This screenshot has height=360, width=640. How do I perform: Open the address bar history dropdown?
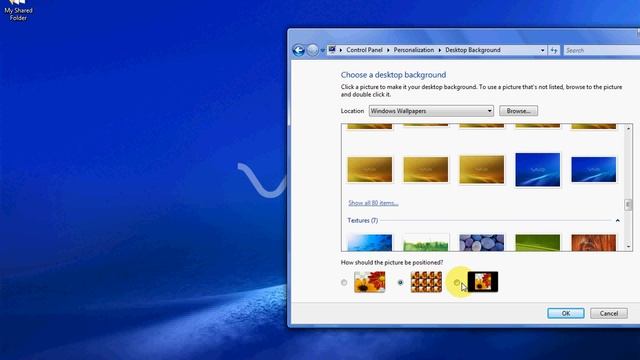point(542,50)
